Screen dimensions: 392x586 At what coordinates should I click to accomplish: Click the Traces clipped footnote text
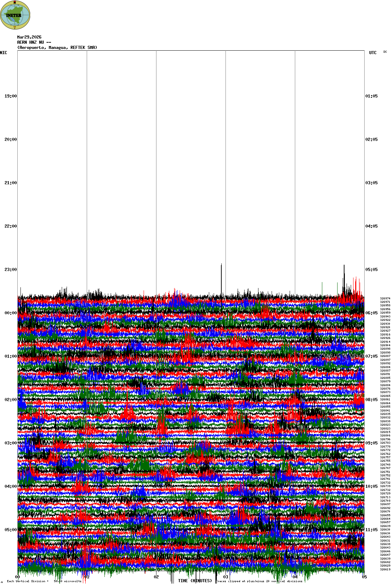259,581
